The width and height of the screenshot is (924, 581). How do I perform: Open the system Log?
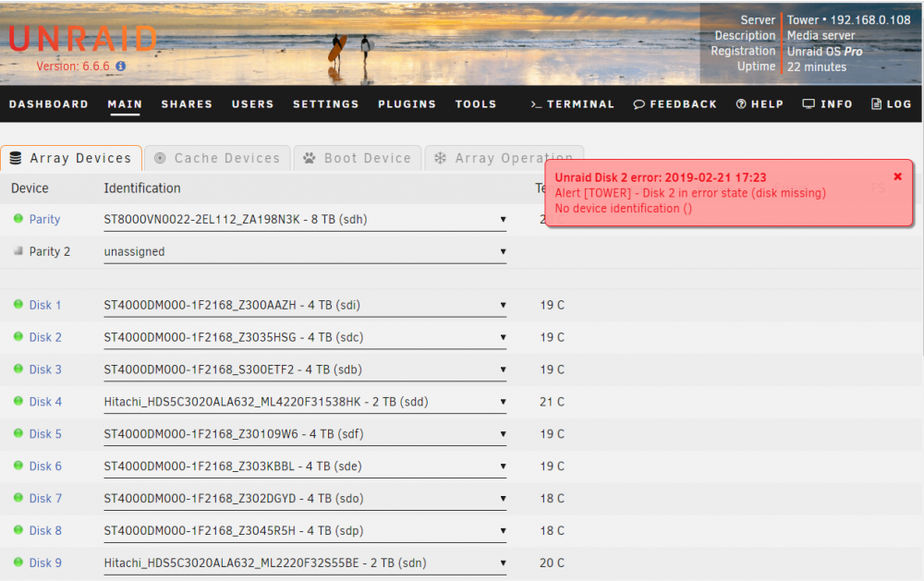(x=891, y=104)
